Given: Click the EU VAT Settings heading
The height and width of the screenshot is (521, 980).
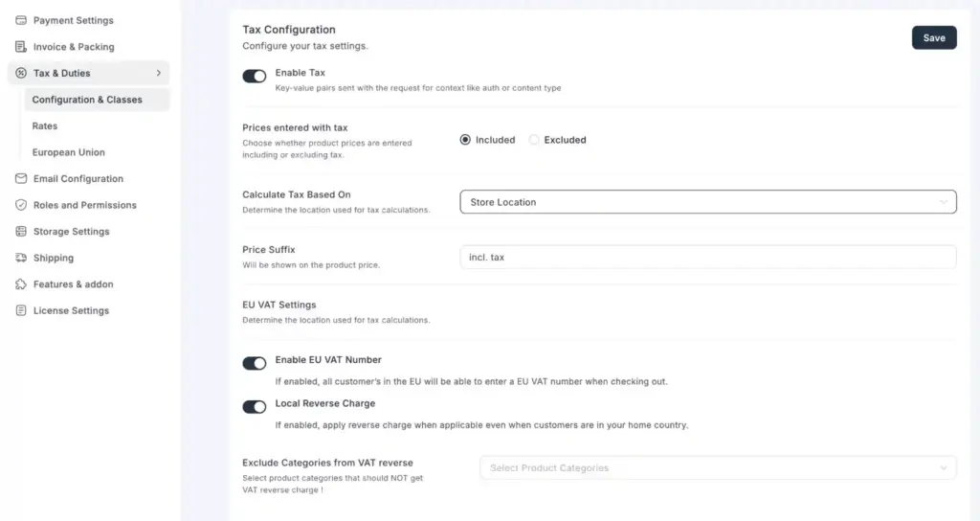Looking at the screenshot, I should click(279, 305).
